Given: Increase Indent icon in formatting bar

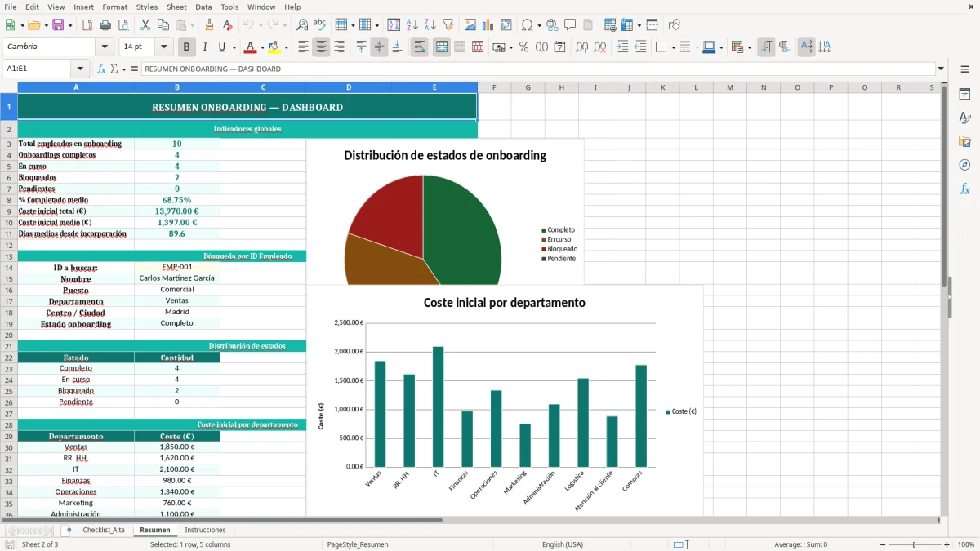Looking at the screenshot, I should coord(622,47).
